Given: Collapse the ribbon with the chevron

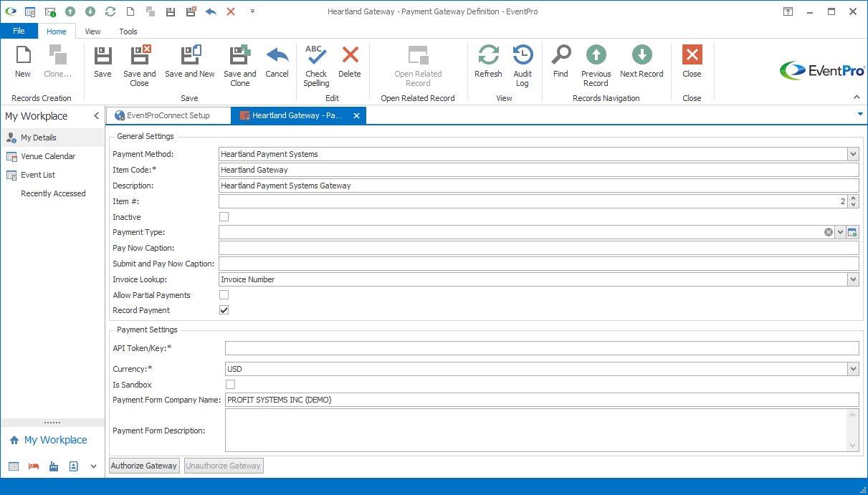Looking at the screenshot, I should (857, 97).
